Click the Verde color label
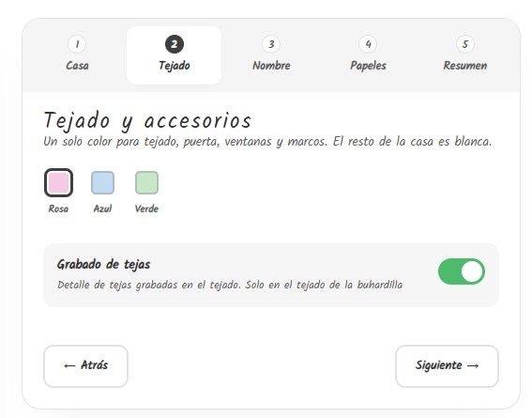The width and height of the screenshot is (532, 418). 146,209
